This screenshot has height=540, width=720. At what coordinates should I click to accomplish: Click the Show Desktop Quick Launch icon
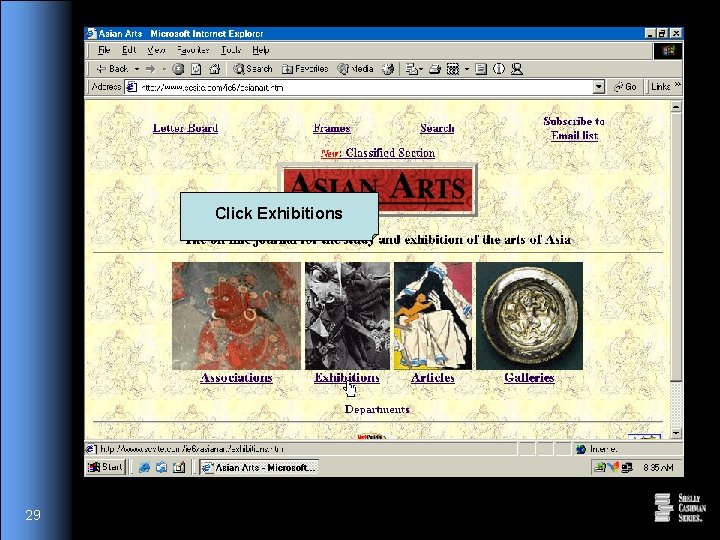[179, 467]
